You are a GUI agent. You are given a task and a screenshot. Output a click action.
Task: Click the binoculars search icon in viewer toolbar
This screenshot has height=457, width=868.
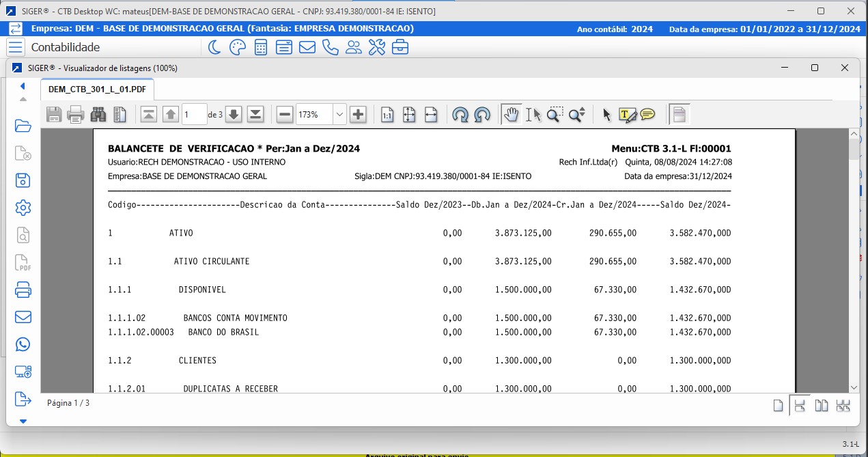coord(98,115)
